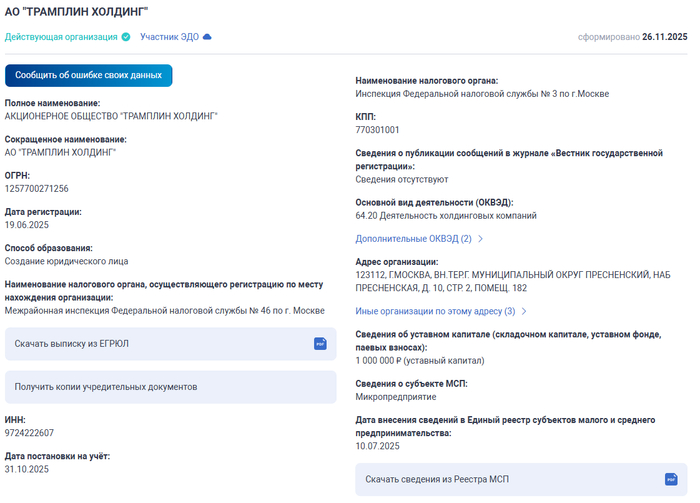The width and height of the screenshot is (700, 503).
Task: Expand the chevron after Иные организации по этому адресу
Action: coord(524,311)
